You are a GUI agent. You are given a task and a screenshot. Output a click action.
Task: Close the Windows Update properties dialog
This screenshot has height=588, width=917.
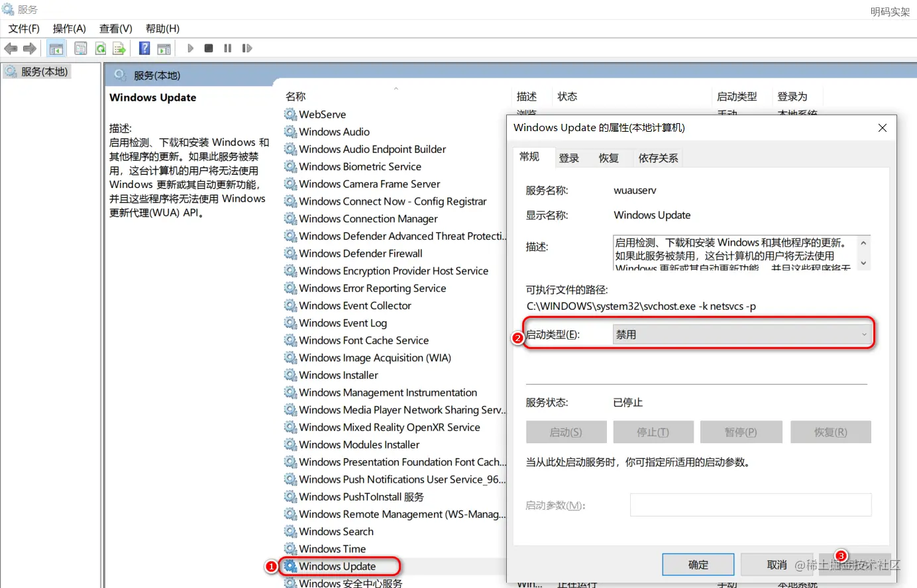[882, 128]
